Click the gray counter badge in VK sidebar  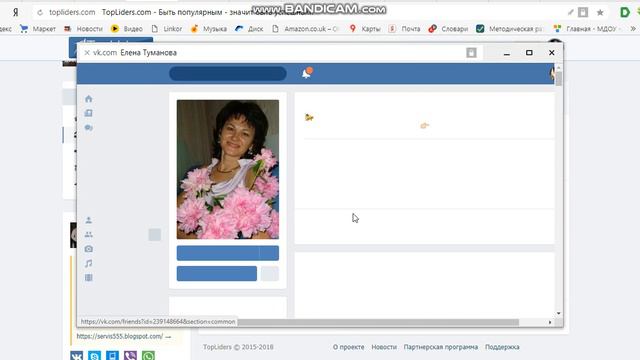(x=155, y=235)
